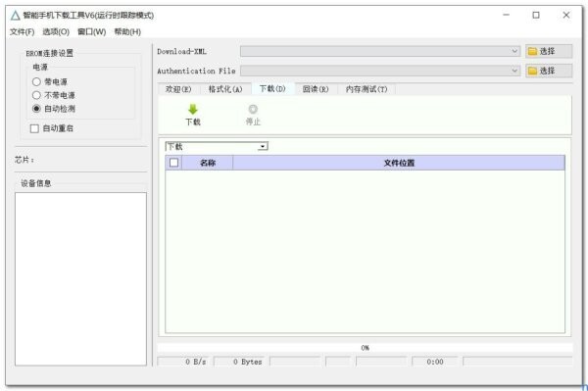
Task: Switch to the 内存测试(T) tab
Action: point(367,89)
